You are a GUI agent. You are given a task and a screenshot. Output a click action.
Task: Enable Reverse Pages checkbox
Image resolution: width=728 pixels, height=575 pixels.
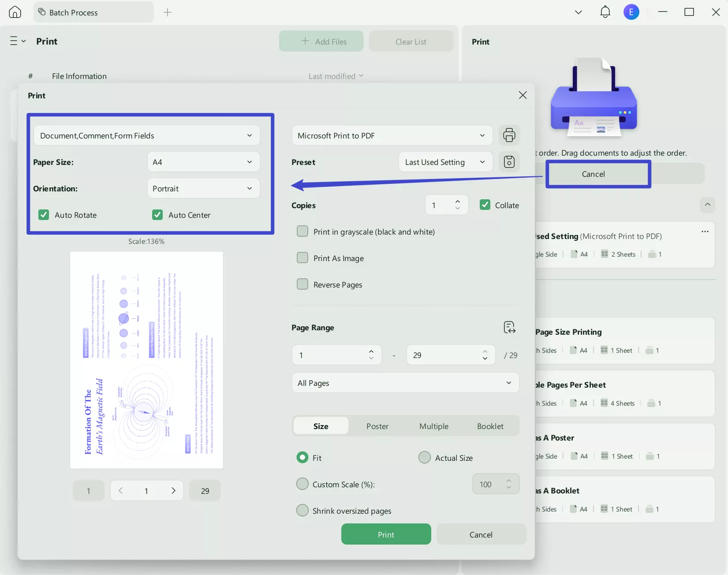(302, 284)
